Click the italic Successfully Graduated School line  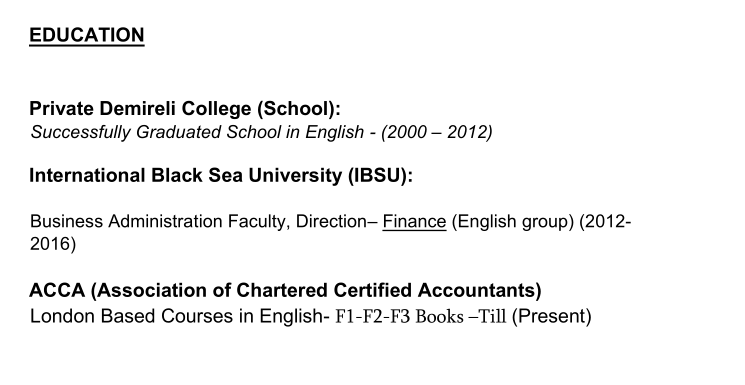261,132
